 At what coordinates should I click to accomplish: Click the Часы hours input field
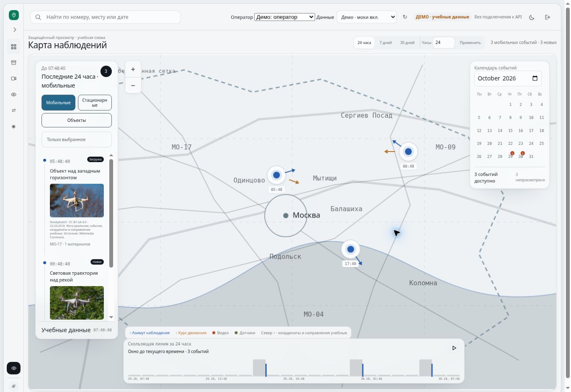[443, 43]
